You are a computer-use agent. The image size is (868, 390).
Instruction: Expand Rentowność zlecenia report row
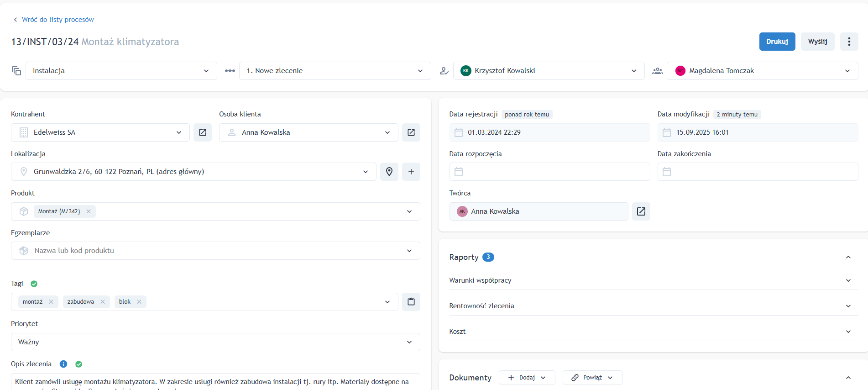(653, 306)
